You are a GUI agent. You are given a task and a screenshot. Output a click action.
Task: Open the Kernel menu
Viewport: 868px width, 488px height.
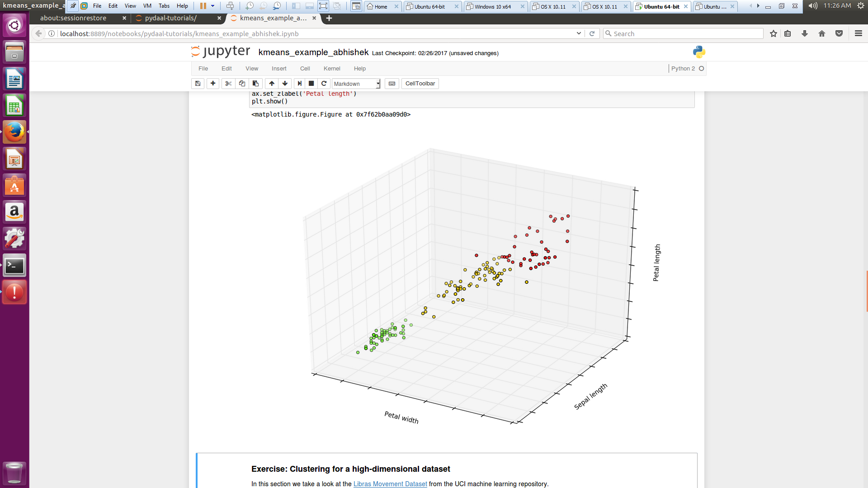click(x=331, y=69)
